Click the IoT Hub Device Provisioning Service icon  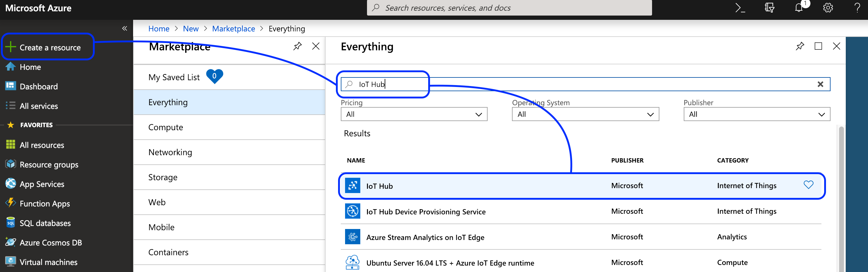click(352, 211)
